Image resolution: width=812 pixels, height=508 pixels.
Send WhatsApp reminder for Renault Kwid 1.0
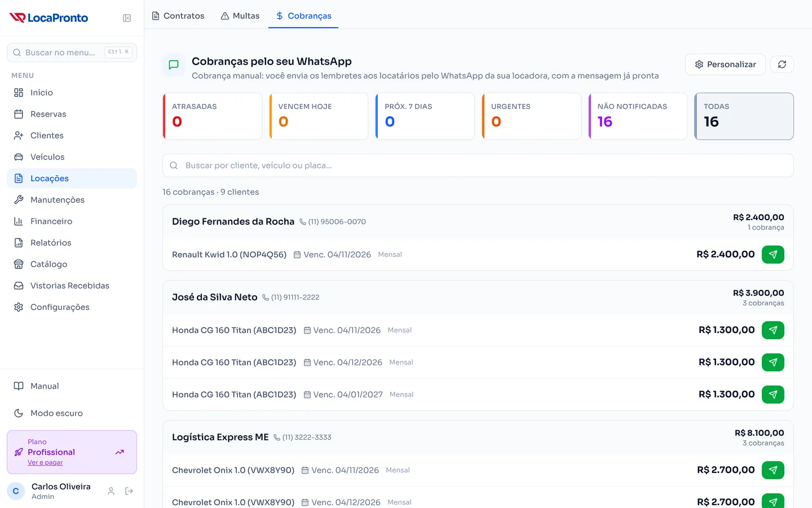pyautogui.click(x=773, y=255)
